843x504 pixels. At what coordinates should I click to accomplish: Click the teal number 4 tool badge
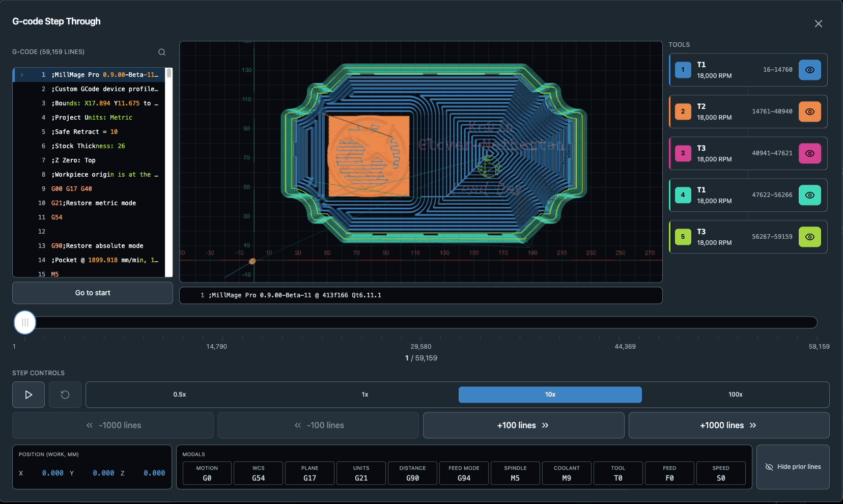(683, 195)
